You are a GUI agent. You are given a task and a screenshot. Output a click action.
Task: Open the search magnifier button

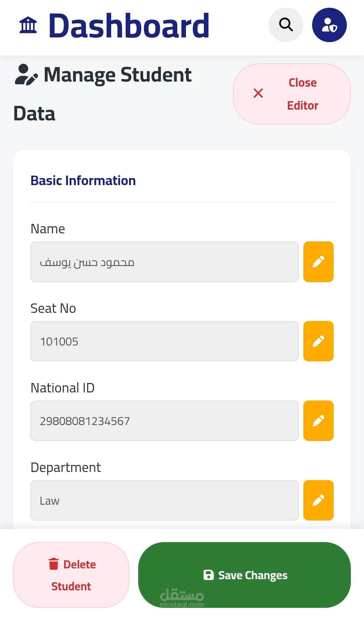286,25
